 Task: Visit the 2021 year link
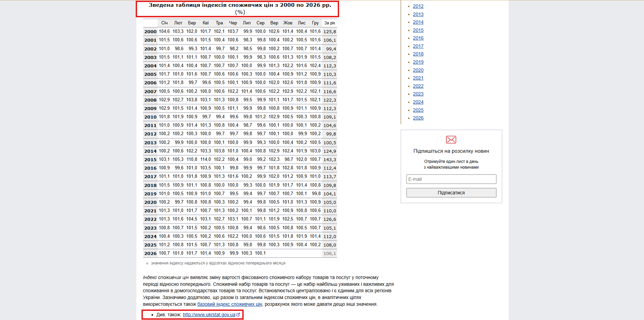click(x=418, y=78)
